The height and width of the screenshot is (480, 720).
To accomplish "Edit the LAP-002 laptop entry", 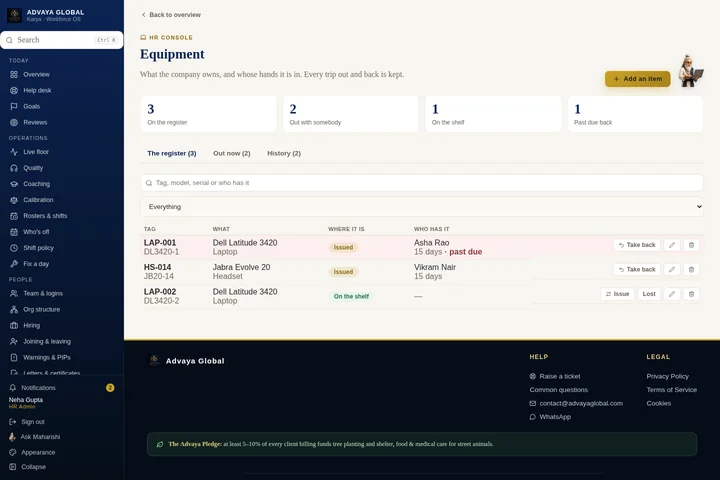I will [672, 294].
